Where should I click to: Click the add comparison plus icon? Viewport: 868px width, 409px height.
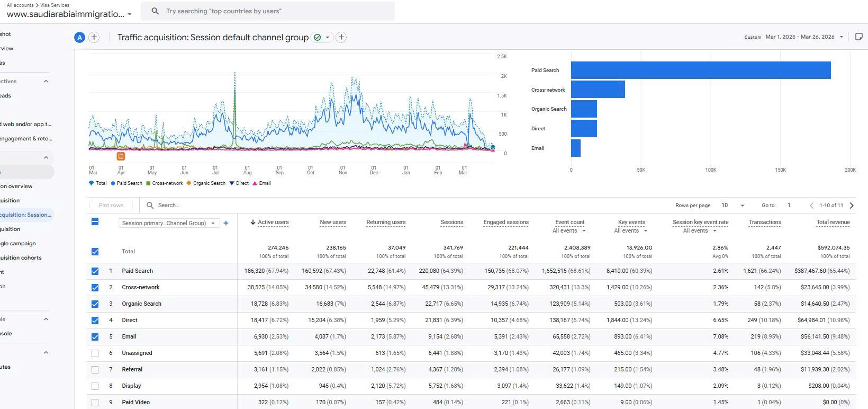pos(94,37)
